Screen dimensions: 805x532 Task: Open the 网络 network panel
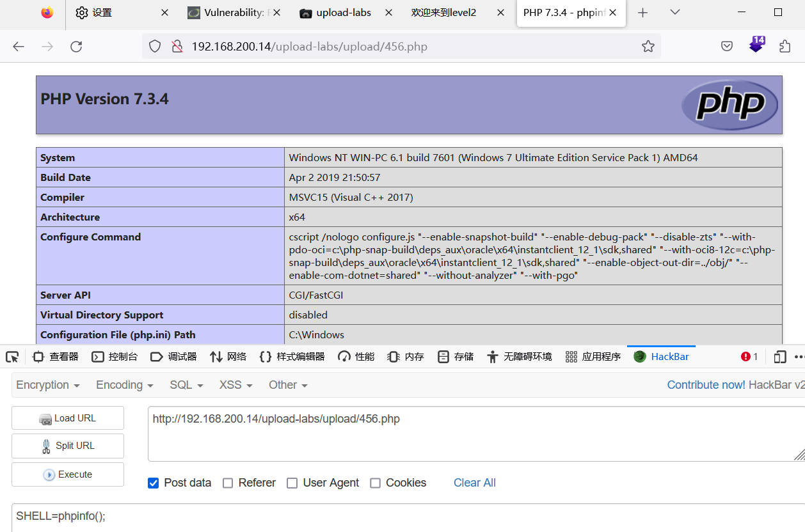click(228, 357)
